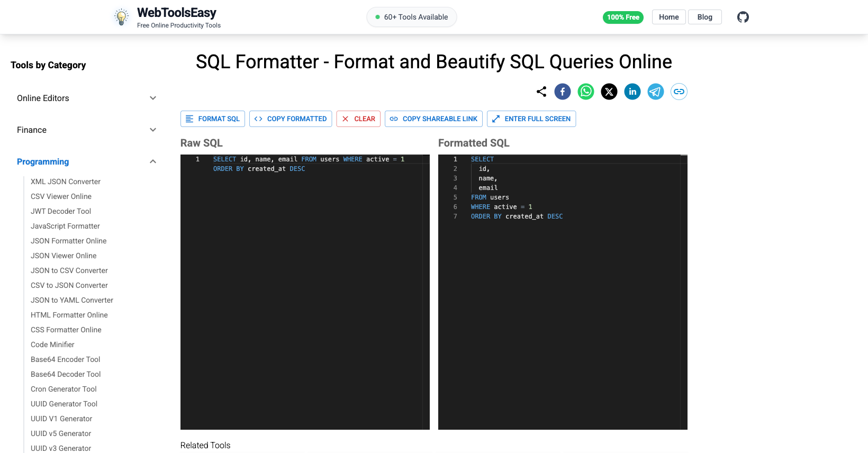
Task: Go to Home page
Action: [x=669, y=17]
